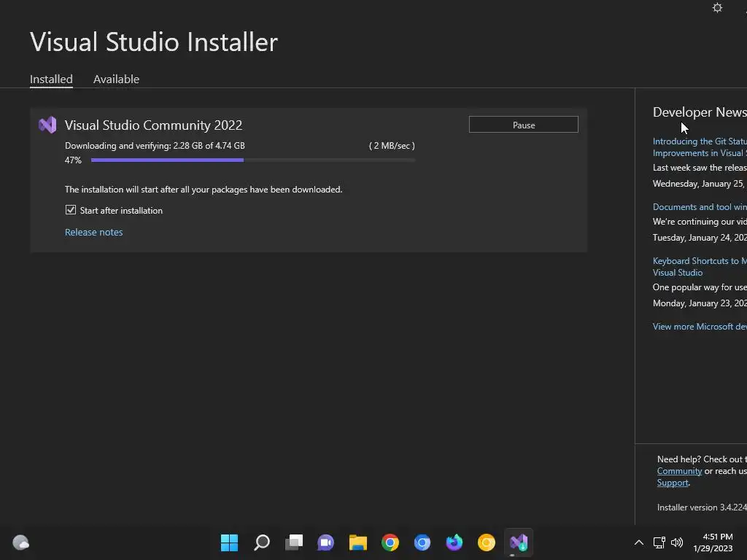This screenshot has width=747, height=560.
Task: Open the clock and date in the taskbar
Action: (713, 542)
